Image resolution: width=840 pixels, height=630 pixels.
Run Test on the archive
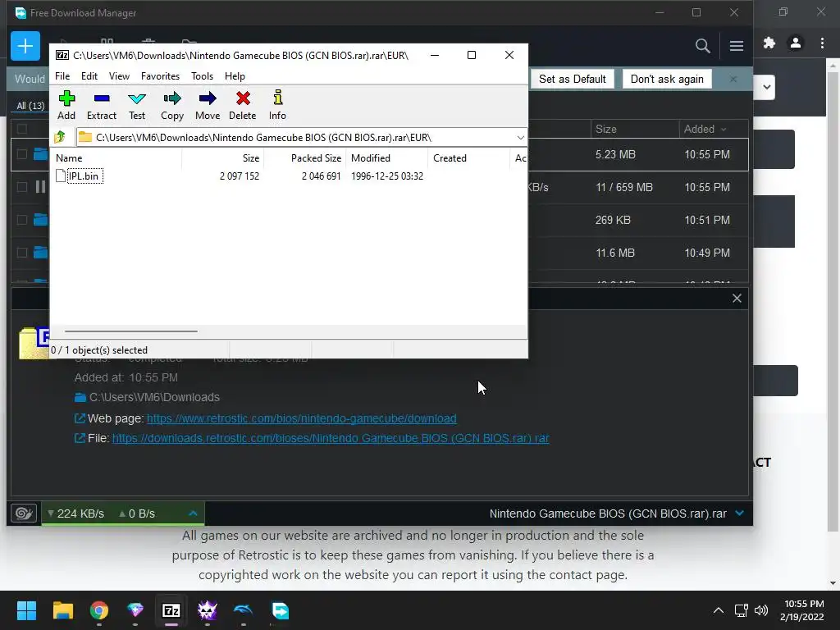(137, 106)
